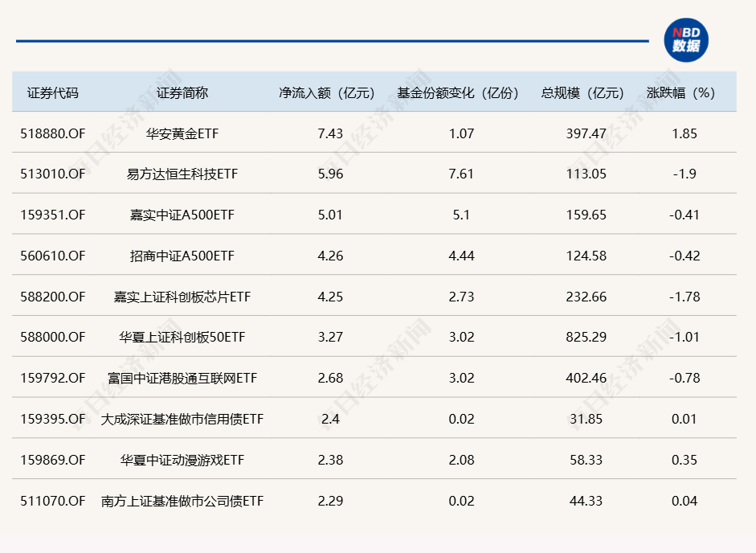Image resolution: width=756 pixels, height=553 pixels.
Task: Select code 159792.OF
Action: pyautogui.click(x=52, y=378)
